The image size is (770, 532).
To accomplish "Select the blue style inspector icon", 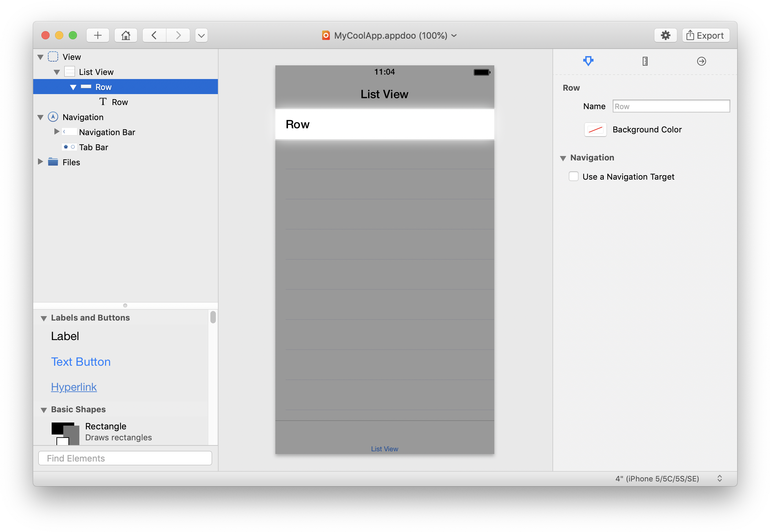I will pyautogui.click(x=588, y=61).
